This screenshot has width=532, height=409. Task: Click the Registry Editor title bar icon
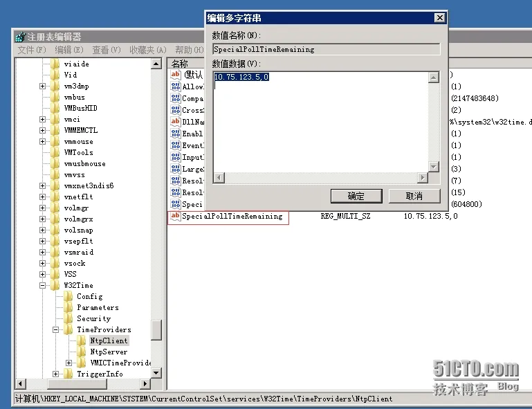click(x=20, y=37)
